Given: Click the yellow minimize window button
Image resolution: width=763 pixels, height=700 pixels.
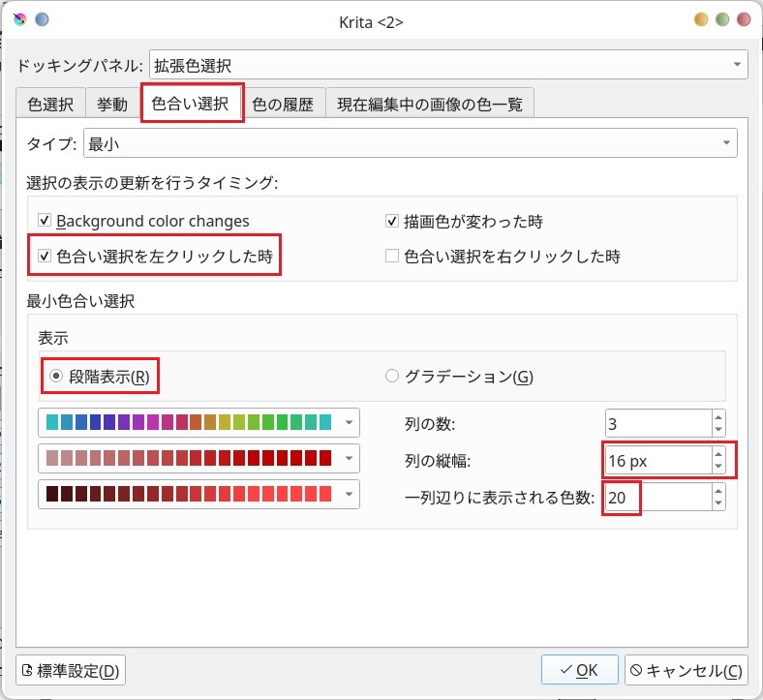Looking at the screenshot, I should point(701,19).
